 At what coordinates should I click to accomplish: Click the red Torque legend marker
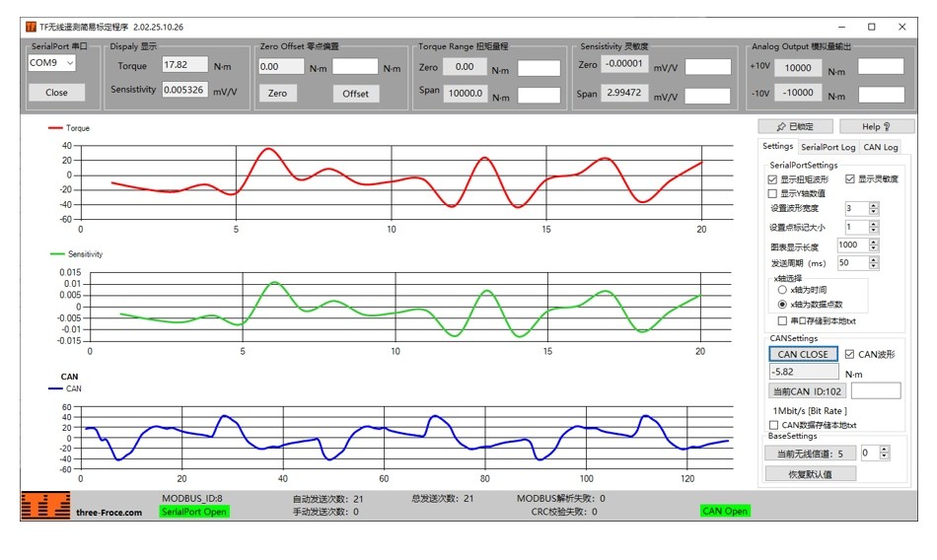pos(55,128)
